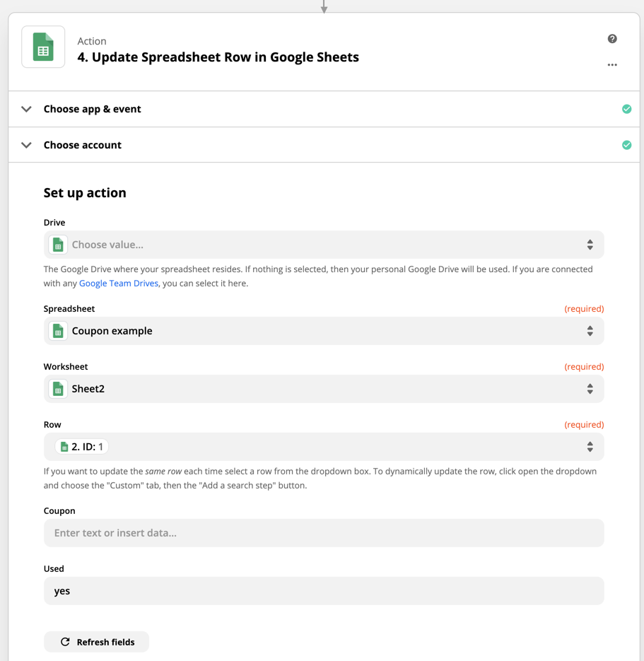Open the help question mark icon
This screenshot has width=644, height=661.
612,39
